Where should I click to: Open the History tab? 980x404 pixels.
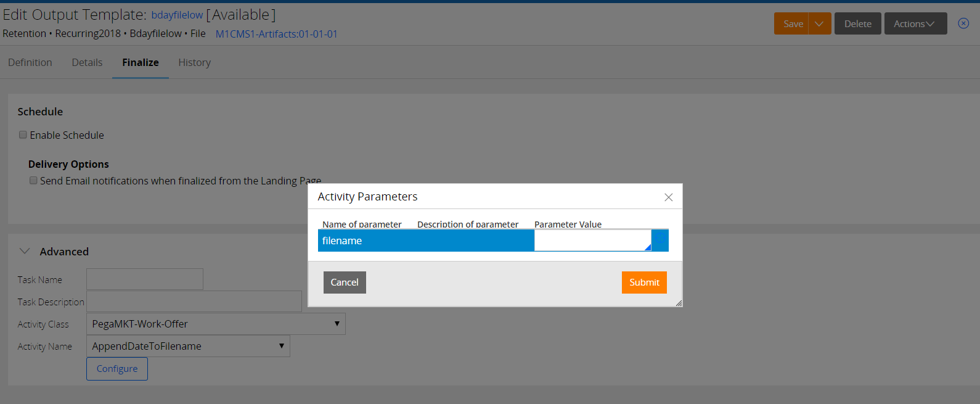[x=195, y=62]
